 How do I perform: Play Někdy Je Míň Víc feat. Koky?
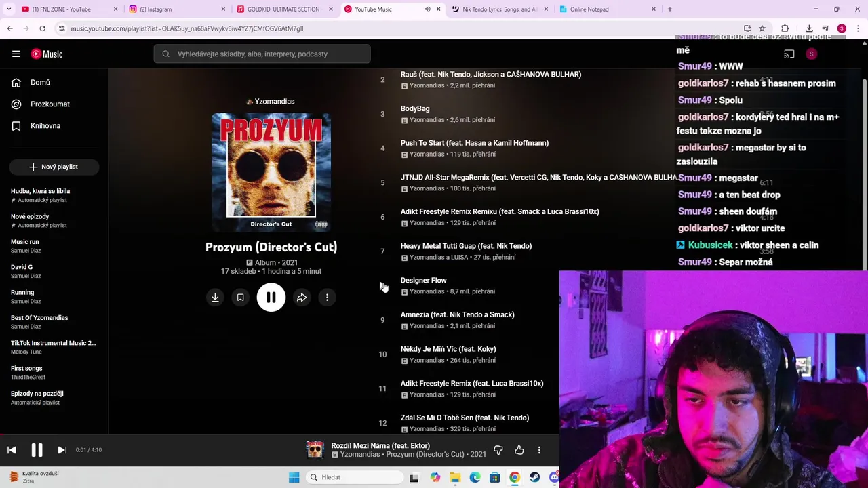click(448, 349)
